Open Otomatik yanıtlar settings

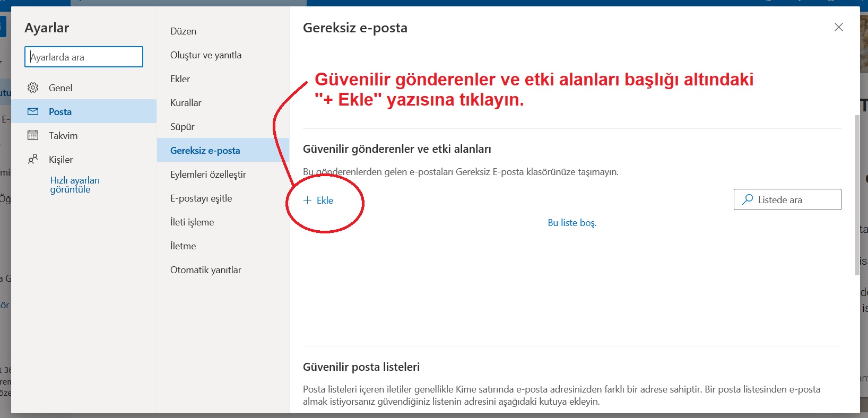click(205, 270)
